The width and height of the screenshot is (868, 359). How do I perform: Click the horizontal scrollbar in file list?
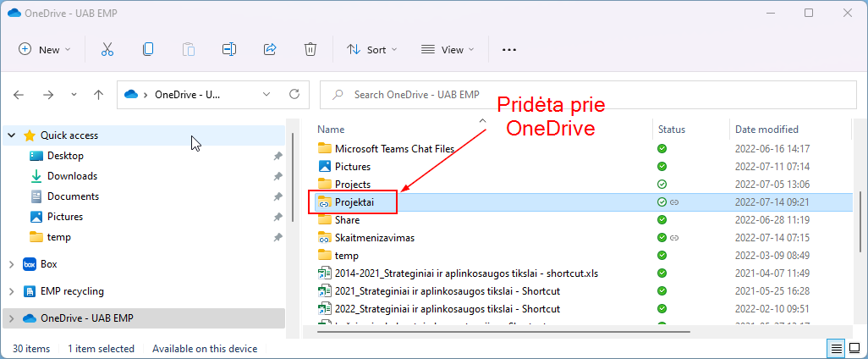pyautogui.click(x=503, y=332)
